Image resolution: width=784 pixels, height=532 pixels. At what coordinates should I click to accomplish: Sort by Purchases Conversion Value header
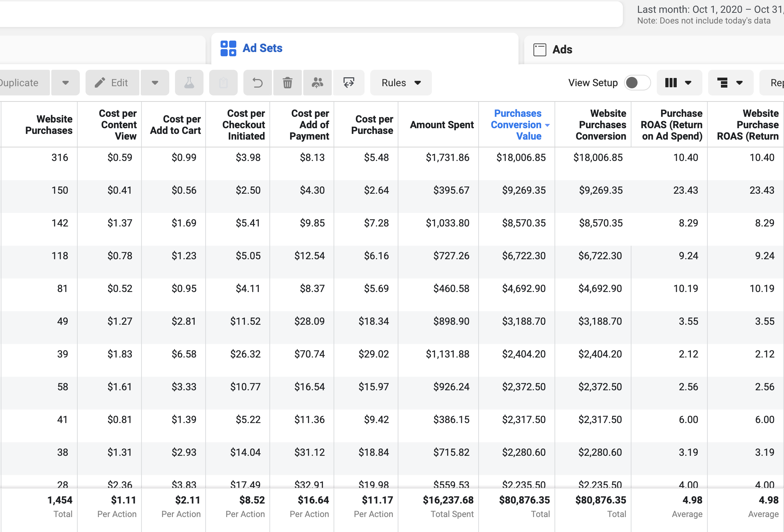coord(517,125)
